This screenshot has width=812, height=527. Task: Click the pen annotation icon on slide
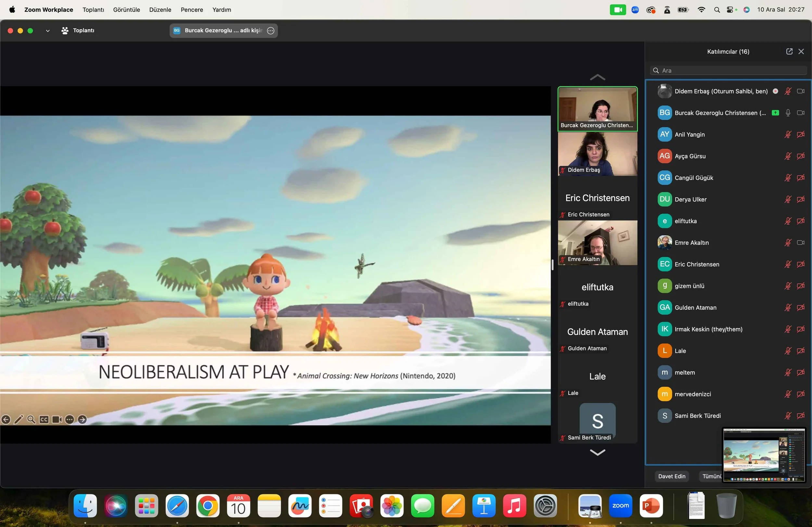[x=19, y=420]
